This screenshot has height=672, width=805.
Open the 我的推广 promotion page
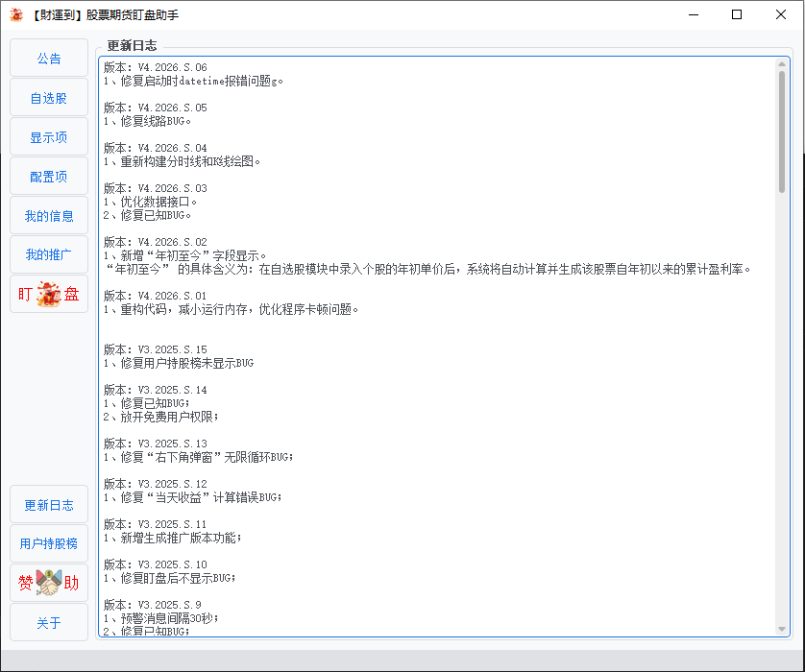pyautogui.click(x=48, y=254)
